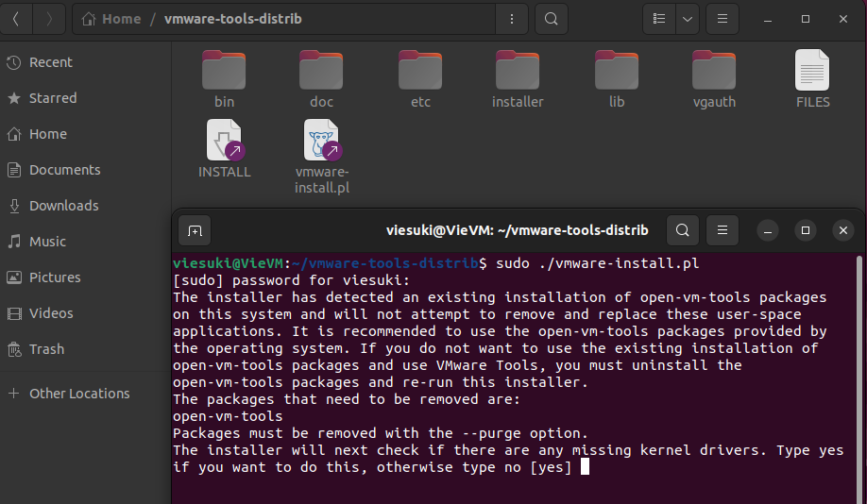The height and width of the screenshot is (504, 867).
Task: Maximize the Files window
Action: 806,19
